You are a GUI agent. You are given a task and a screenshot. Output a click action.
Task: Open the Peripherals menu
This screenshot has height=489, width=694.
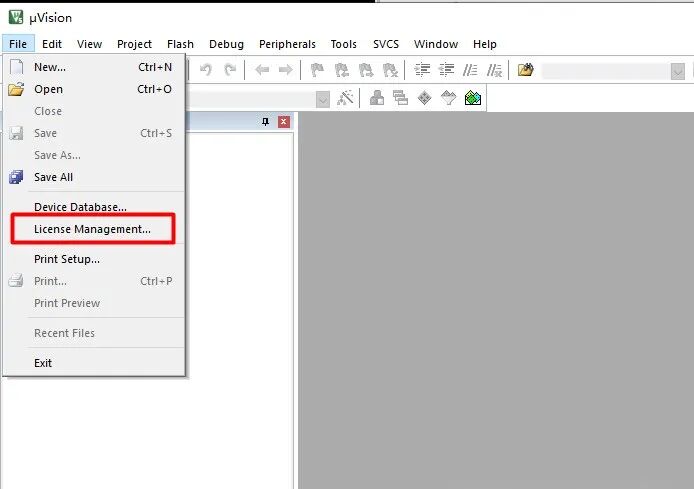point(287,44)
